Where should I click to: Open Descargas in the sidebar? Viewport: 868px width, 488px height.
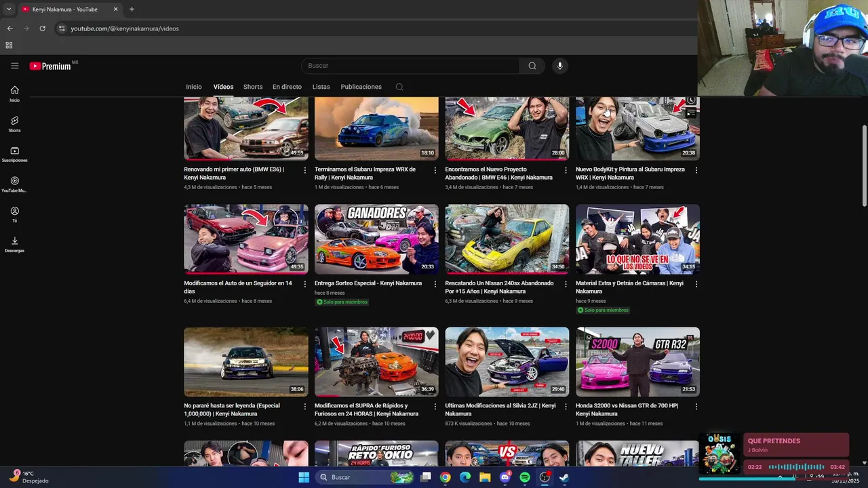(14, 245)
